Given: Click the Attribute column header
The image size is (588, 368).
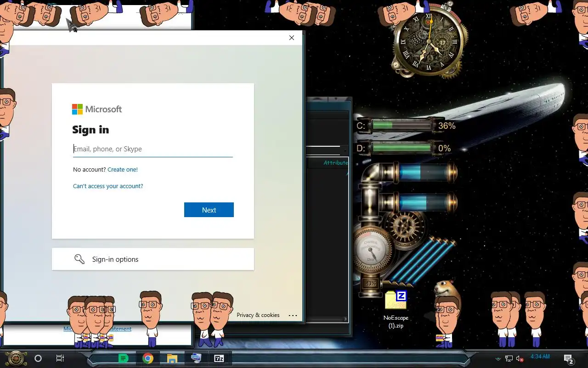Looking at the screenshot, I should (336, 163).
